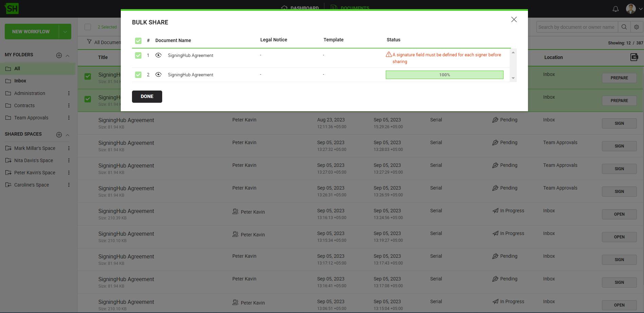Collapse the Shared Spaces section
This screenshot has height=313, width=644.
pyautogui.click(x=68, y=135)
